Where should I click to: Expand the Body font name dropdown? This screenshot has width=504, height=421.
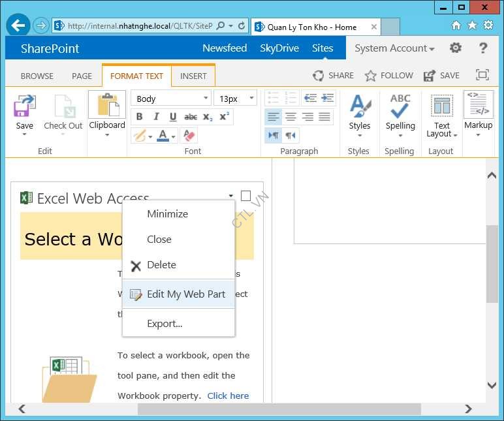coord(206,99)
